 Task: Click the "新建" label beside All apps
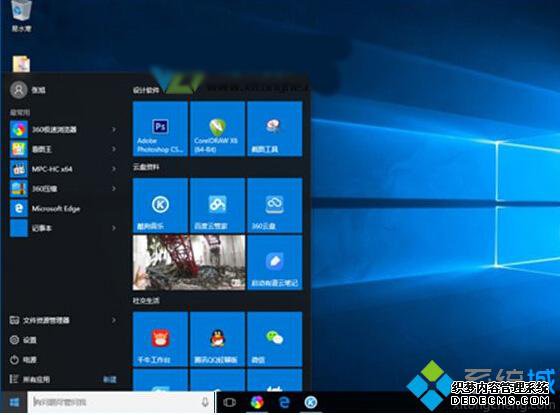pos(110,379)
